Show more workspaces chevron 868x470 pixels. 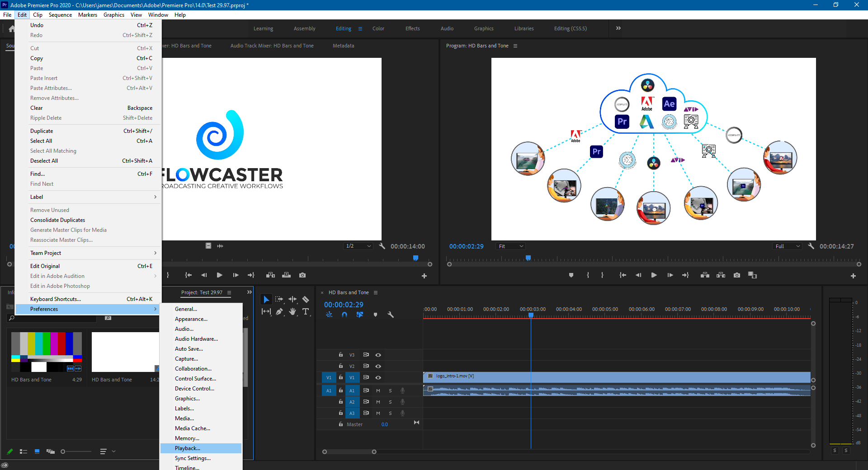(618, 28)
